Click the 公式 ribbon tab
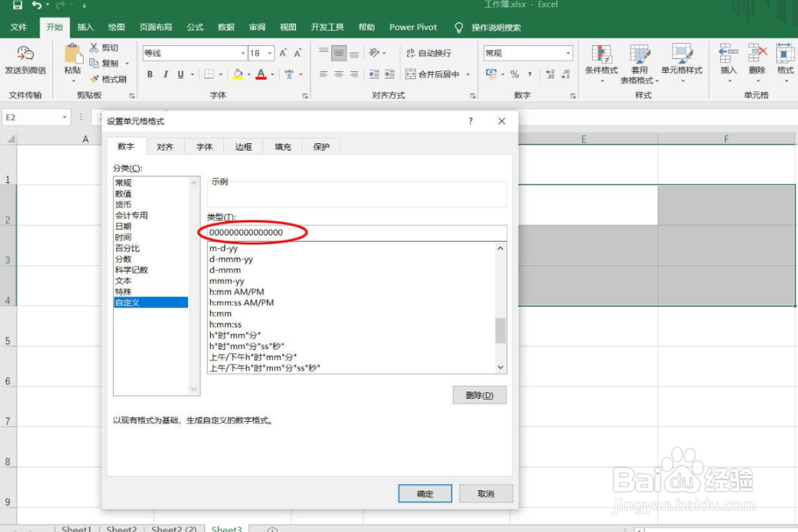The width and height of the screenshot is (798, 532). click(194, 27)
